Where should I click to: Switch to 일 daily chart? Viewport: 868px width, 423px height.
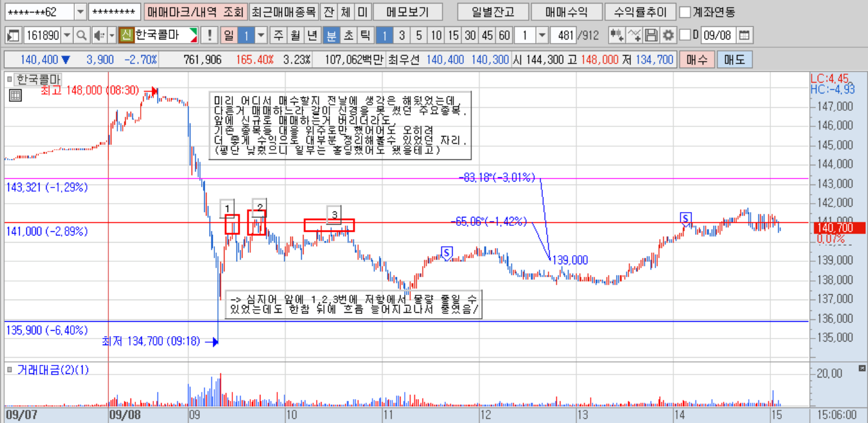(229, 35)
